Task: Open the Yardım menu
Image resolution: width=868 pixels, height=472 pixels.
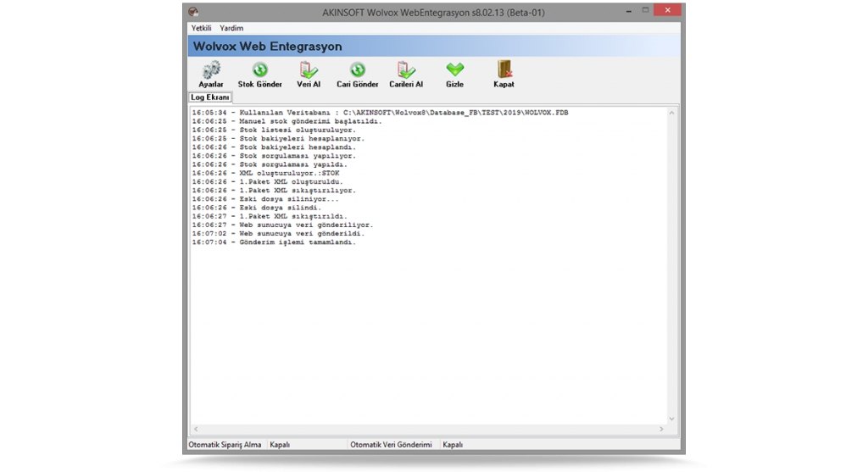Action: pyautogui.click(x=231, y=28)
